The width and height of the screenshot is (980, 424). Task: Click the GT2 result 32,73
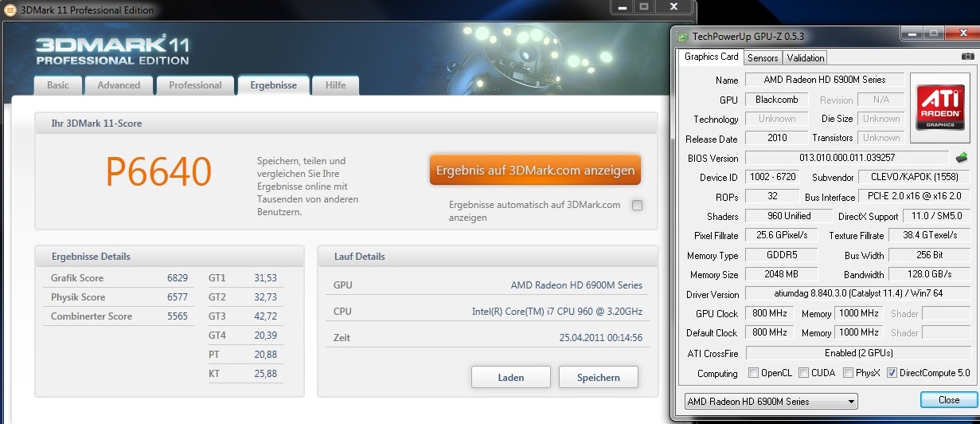coord(265,297)
